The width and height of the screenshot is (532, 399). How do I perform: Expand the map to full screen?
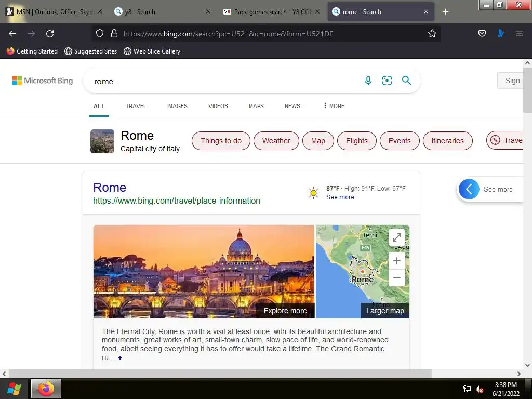click(x=396, y=237)
